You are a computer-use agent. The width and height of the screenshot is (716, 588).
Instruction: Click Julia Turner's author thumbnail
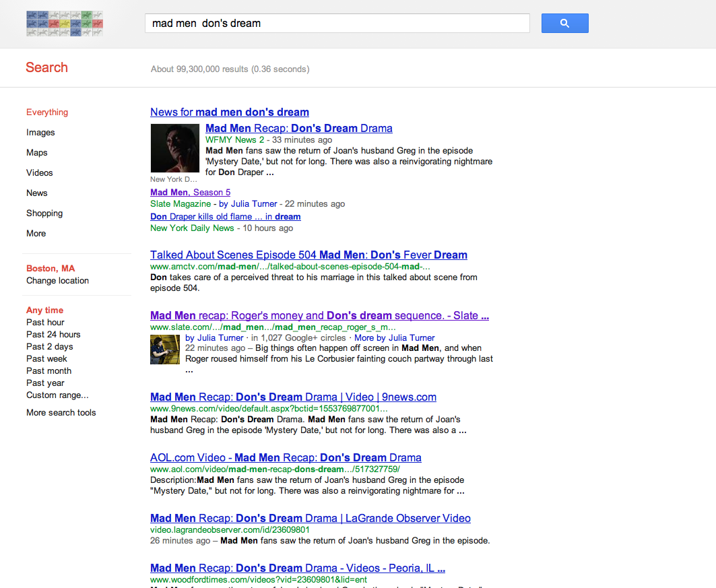(x=164, y=349)
